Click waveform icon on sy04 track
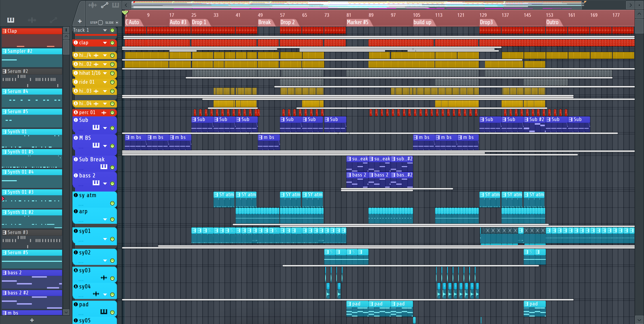The image size is (644, 324). (96, 294)
